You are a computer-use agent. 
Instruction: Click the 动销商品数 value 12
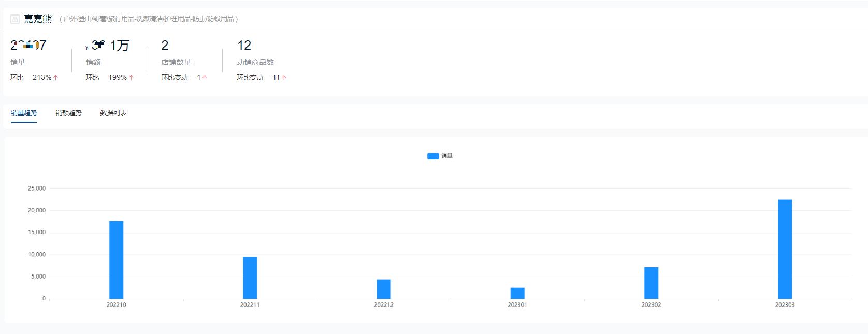pos(244,46)
